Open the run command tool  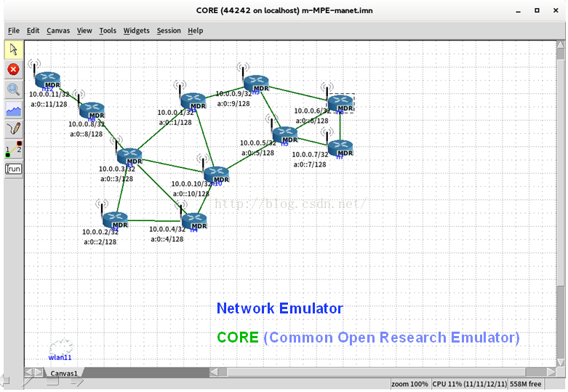point(14,169)
